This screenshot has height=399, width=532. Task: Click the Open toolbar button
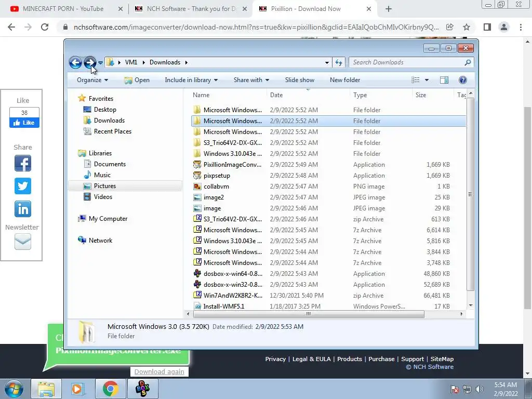[137, 80]
